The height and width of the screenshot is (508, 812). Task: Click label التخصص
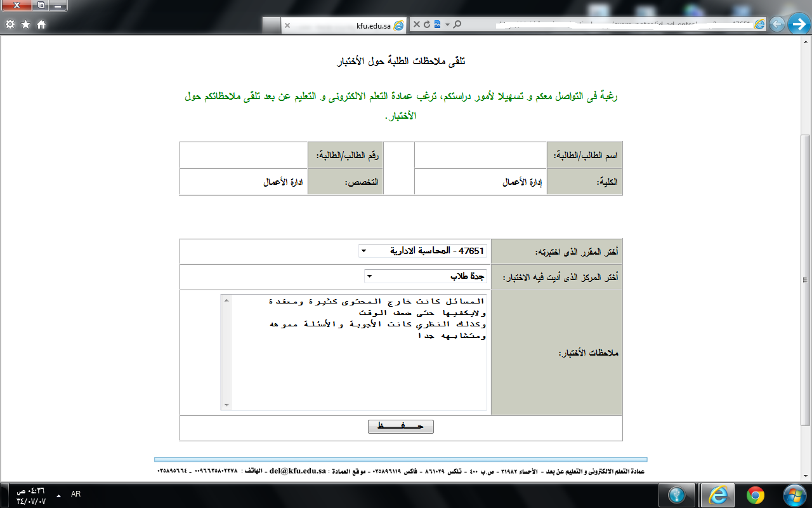(362, 182)
